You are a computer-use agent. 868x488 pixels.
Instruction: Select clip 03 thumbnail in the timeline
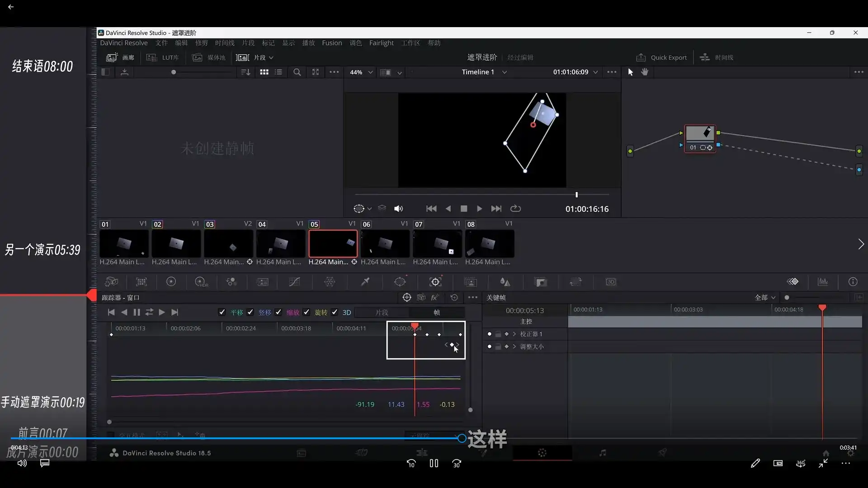coord(228,244)
